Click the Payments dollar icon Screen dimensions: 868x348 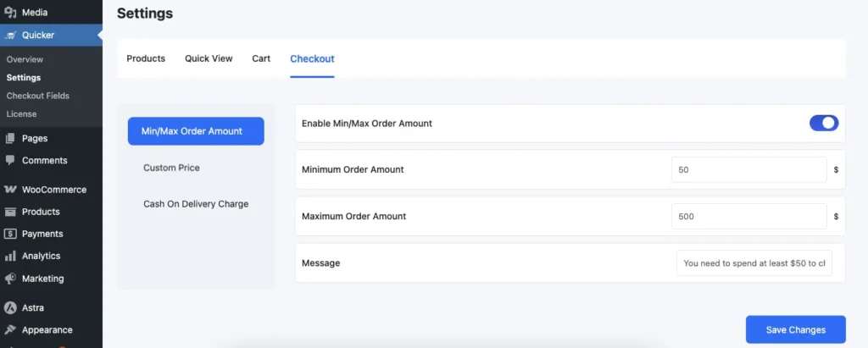(10, 234)
